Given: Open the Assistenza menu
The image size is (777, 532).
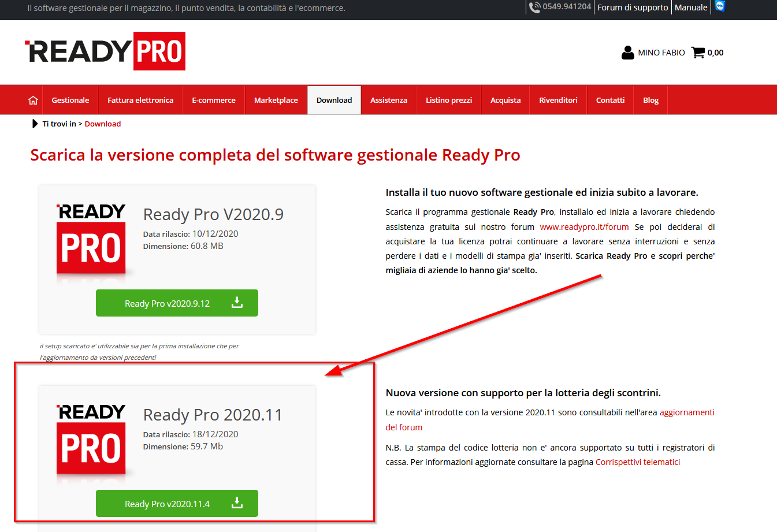Looking at the screenshot, I should (389, 100).
